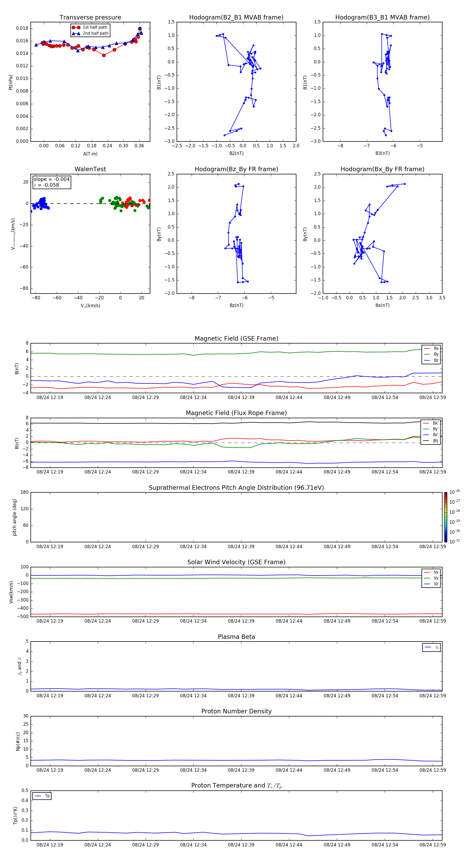473x868 pixels.
Task: Click the 'Transverse pressure' plot title
Action: click(90, 18)
